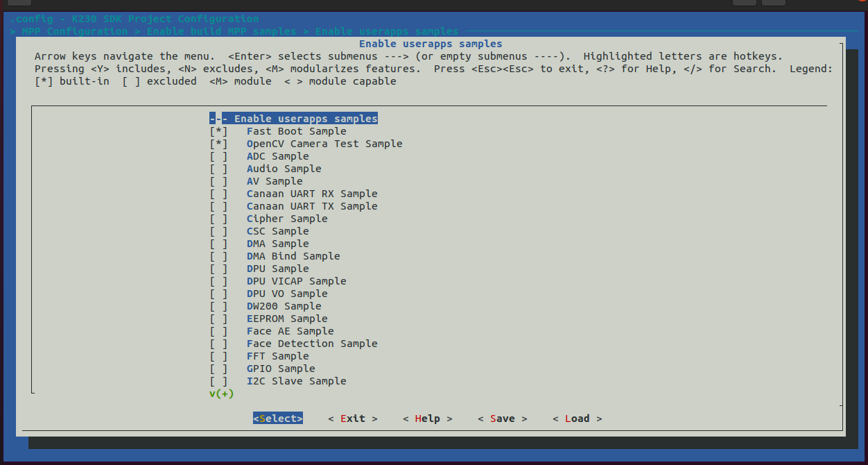The image size is (868, 465).
Task: Select the DPU VICAP Sample entry
Action: [x=296, y=281]
